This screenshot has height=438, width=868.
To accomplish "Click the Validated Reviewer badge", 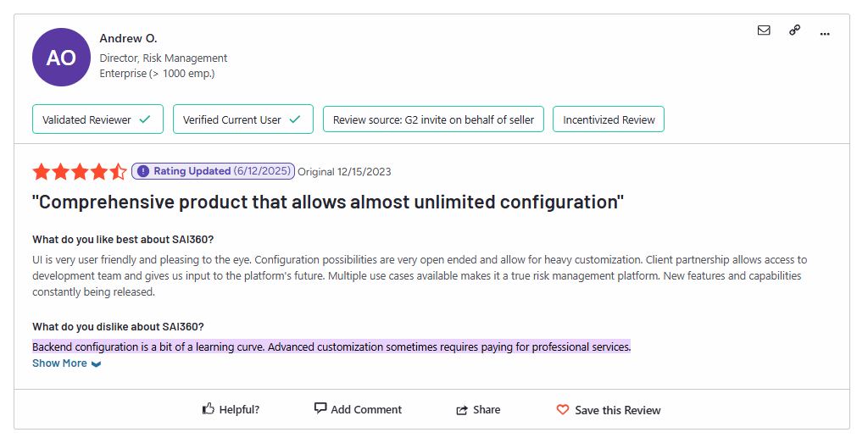I will tap(97, 119).
